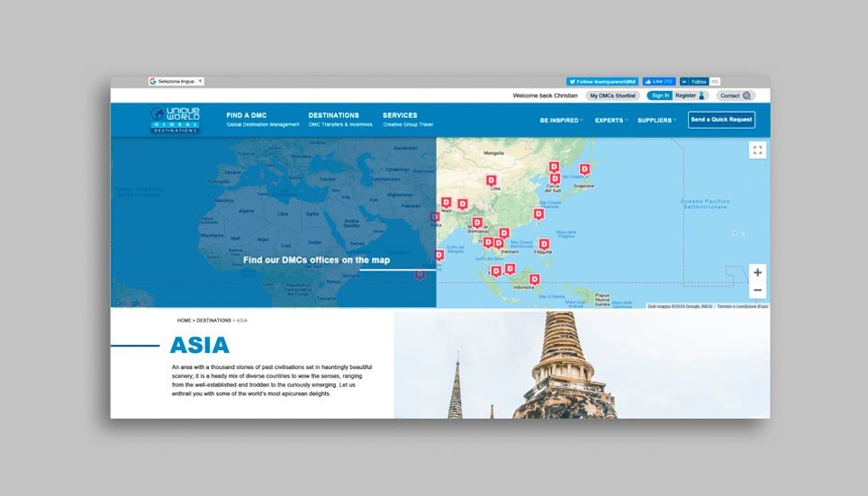Open the Find a DMC menu

click(x=247, y=115)
